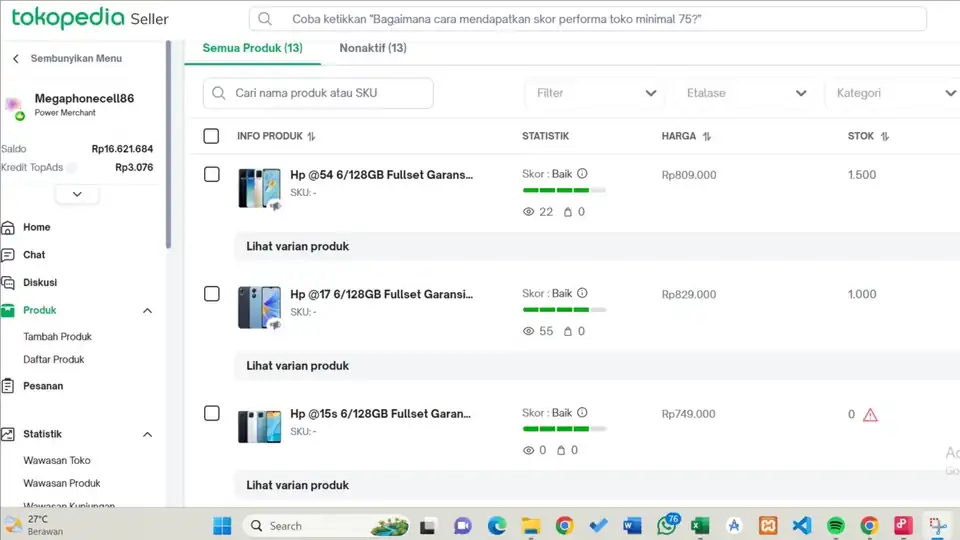Collapse the Produk menu chevron

click(x=148, y=311)
